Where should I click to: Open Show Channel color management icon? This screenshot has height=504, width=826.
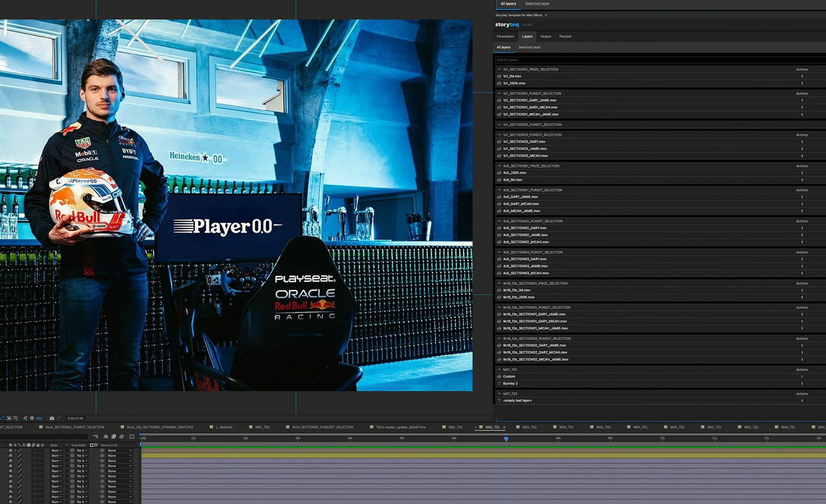pyautogui.click(x=25, y=418)
